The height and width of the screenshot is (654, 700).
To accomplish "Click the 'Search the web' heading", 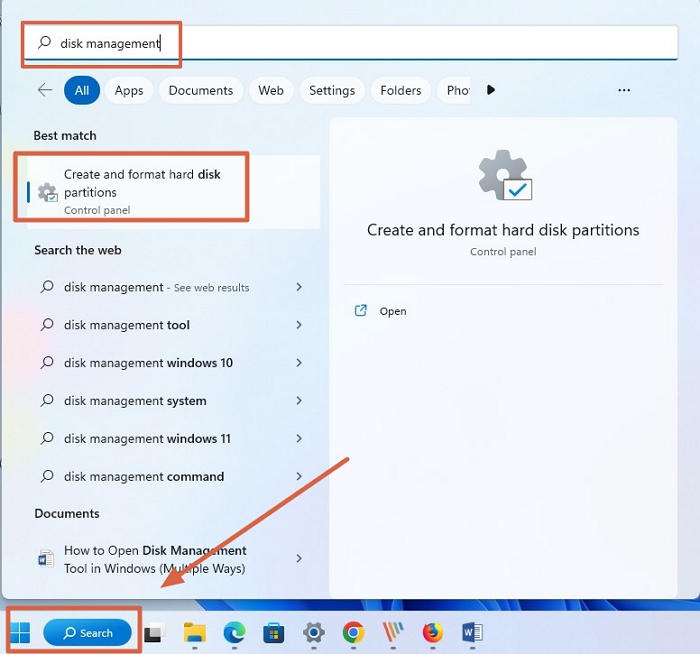I will click(78, 250).
